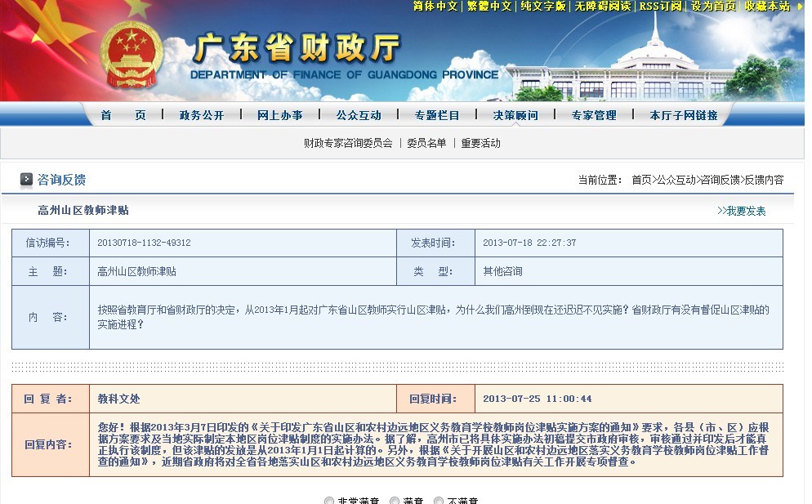Open the 专题栏目 navigation item
The width and height of the screenshot is (812, 504).
point(436,115)
